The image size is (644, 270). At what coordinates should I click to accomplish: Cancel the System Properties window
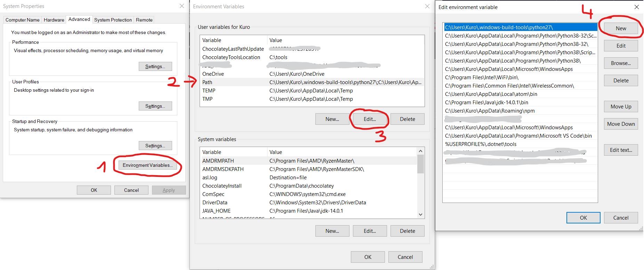(131, 190)
